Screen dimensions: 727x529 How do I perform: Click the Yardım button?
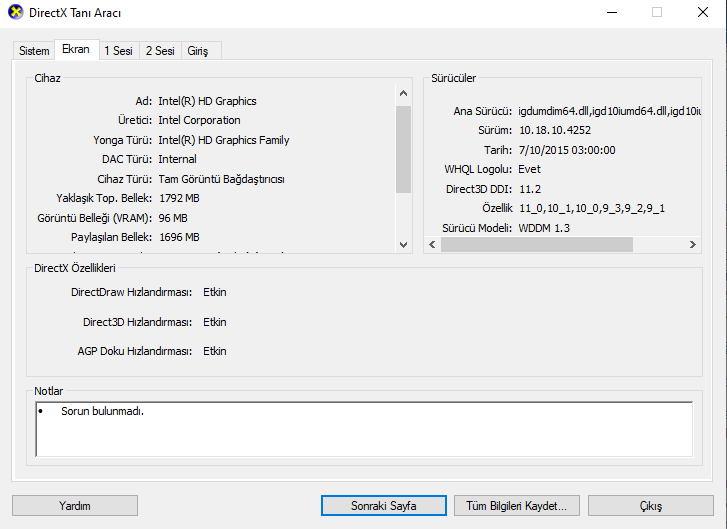75,505
